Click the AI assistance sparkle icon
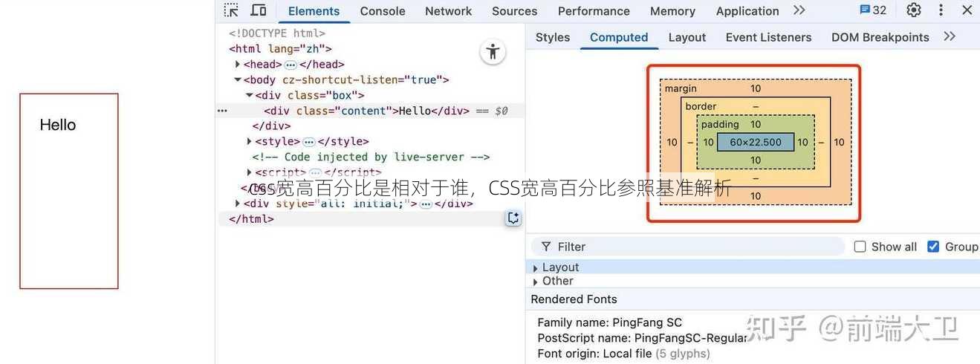This screenshot has height=364, width=980. (x=513, y=218)
